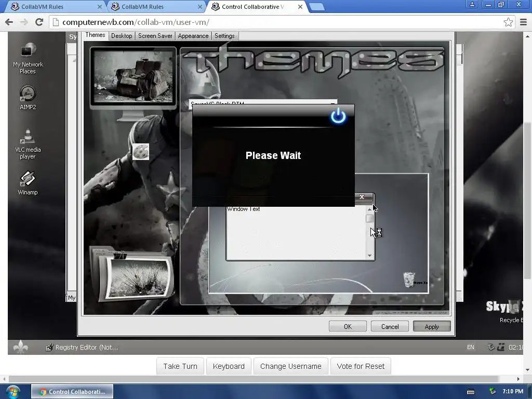Click the Cancel button in Display Properties
This screenshot has width=532, height=399.
390,326
